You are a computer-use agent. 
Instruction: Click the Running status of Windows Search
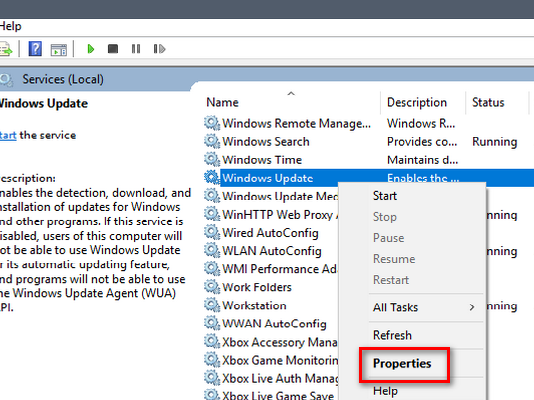click(494, 142)
